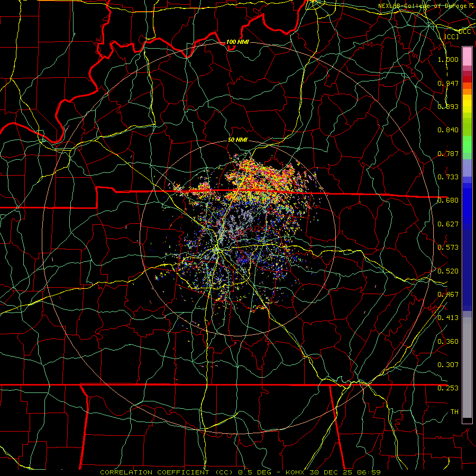The width and height of the screenshot is (476, 476).
Task: Click the KOHX station identifier in caption
Action: point(295,472)
